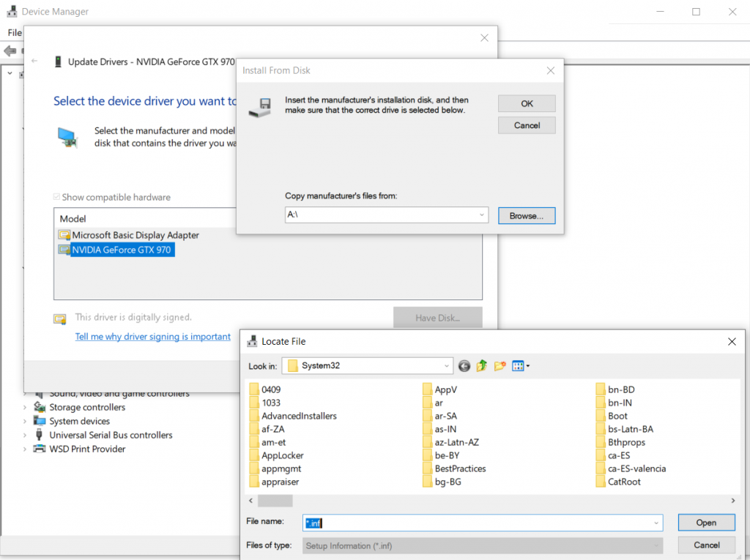Viewport: 750px width, 560px height.
Task: Click the scroll left arrow in file list
Action: click(250, 500)
